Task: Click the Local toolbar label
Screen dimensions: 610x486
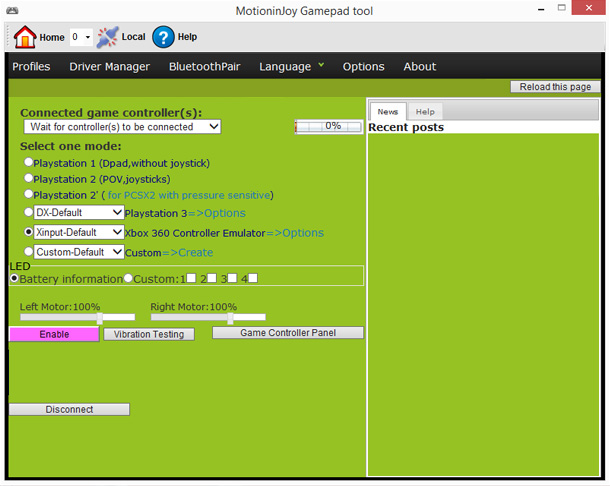Action: click(x=133, y=37)
